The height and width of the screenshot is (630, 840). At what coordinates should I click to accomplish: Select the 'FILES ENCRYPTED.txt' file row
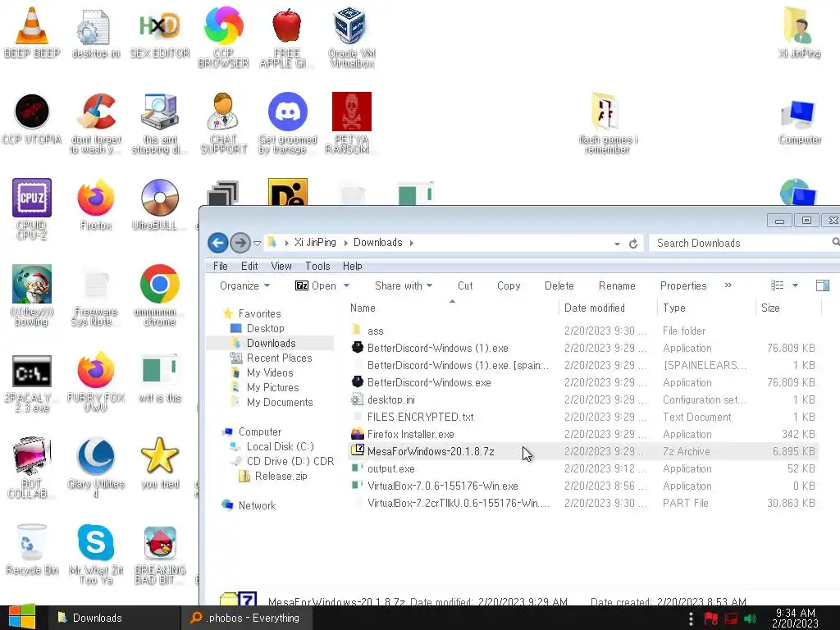584,417
